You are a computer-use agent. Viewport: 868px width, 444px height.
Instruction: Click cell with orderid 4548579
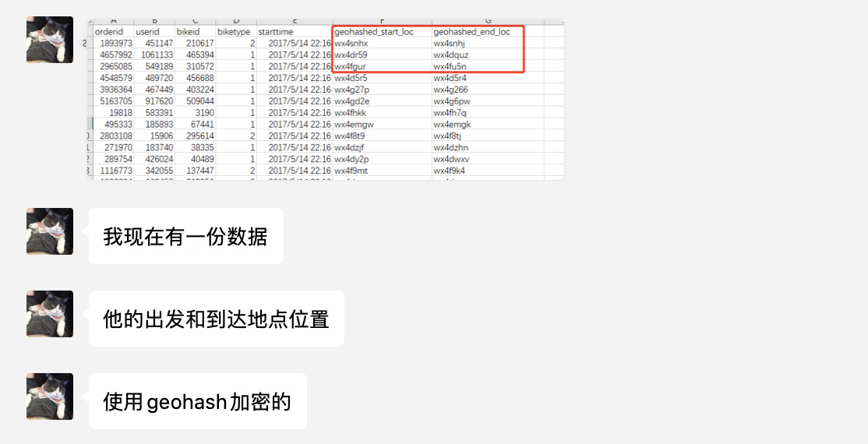click(x=114, y=78)
